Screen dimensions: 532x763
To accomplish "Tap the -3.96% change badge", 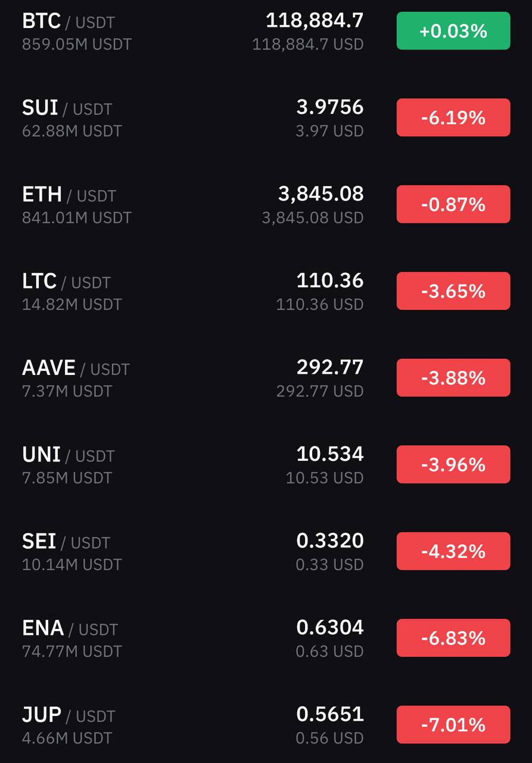I will tap(453, 464).
